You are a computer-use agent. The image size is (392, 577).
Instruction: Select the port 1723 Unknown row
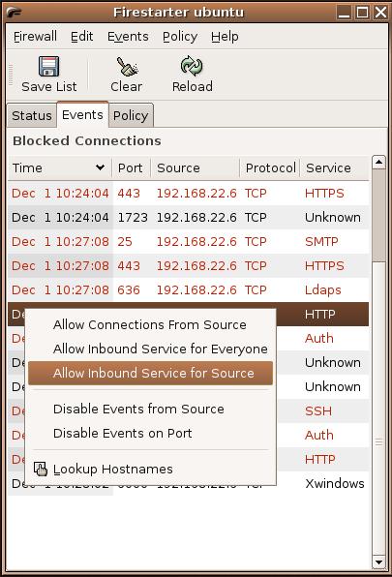coord(188,218)
